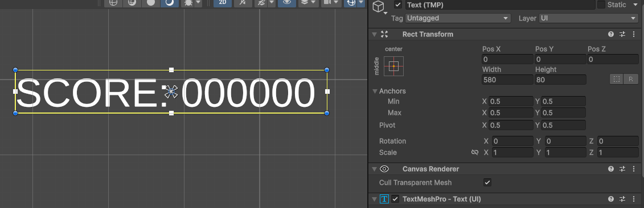
Task: Open the Tag dropdown showing Untagged
Action: pyautogui.click(x=458, y=18)
